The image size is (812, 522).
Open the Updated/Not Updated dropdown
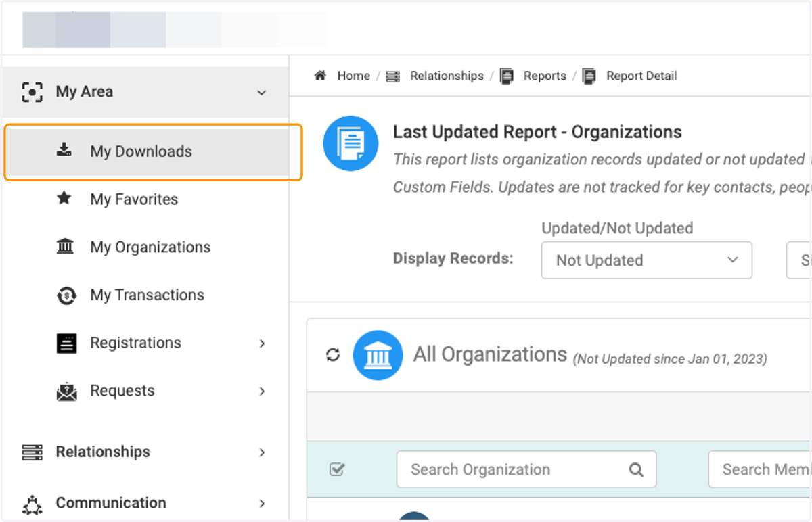pos(647,260)
